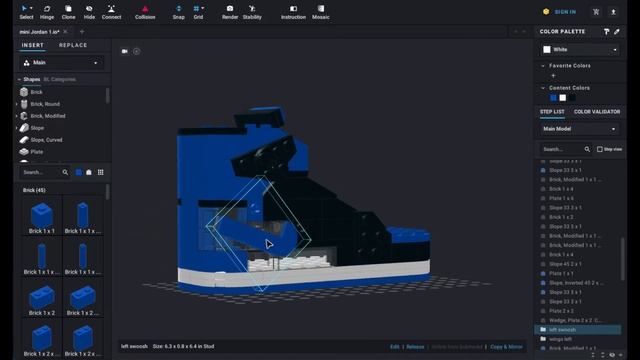
Task: Open the Mosaic tool
Action: [x=321, y=12]
